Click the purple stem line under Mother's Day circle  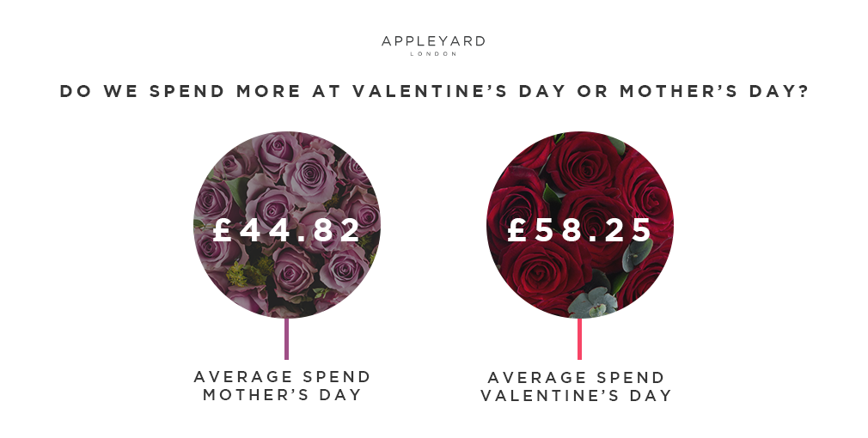[x=287, y=338]
